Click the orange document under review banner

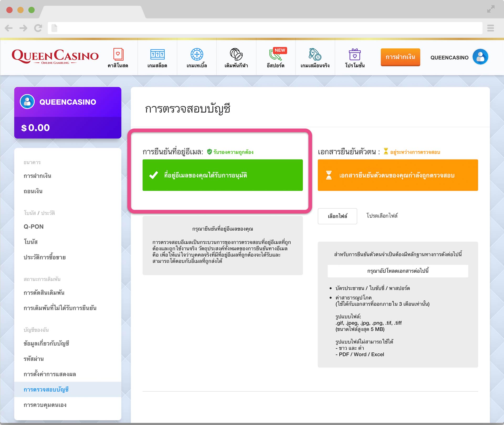click(x=398, y=175)
